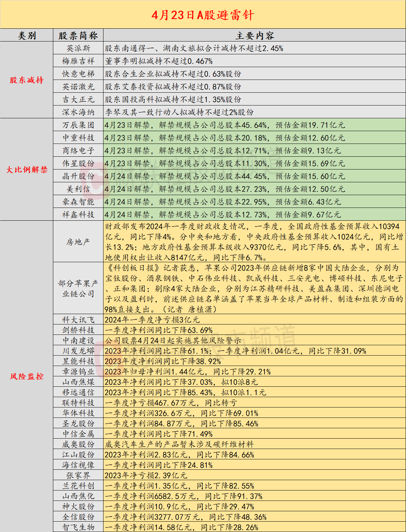Viewport: 406px width, 532px height.
Task: Click 公司股票4月24日起实施其他风险警示 cell
Action: pos(255,340)
